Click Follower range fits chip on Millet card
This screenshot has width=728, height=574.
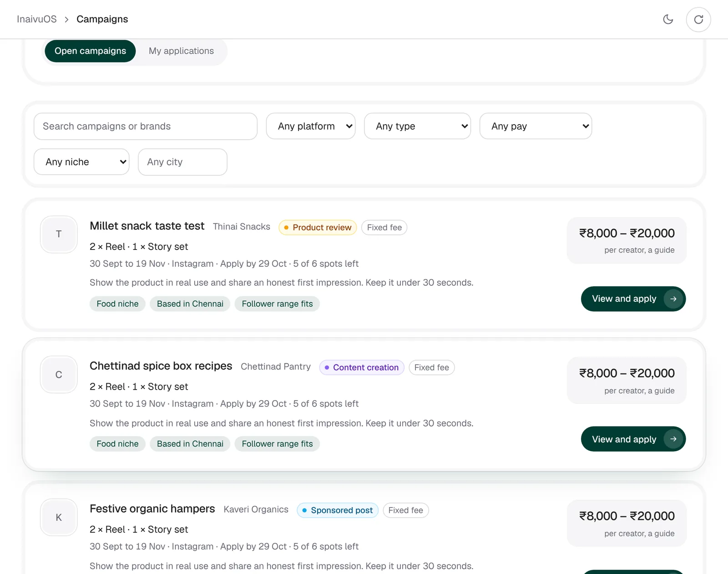click(x=277, y=304)
